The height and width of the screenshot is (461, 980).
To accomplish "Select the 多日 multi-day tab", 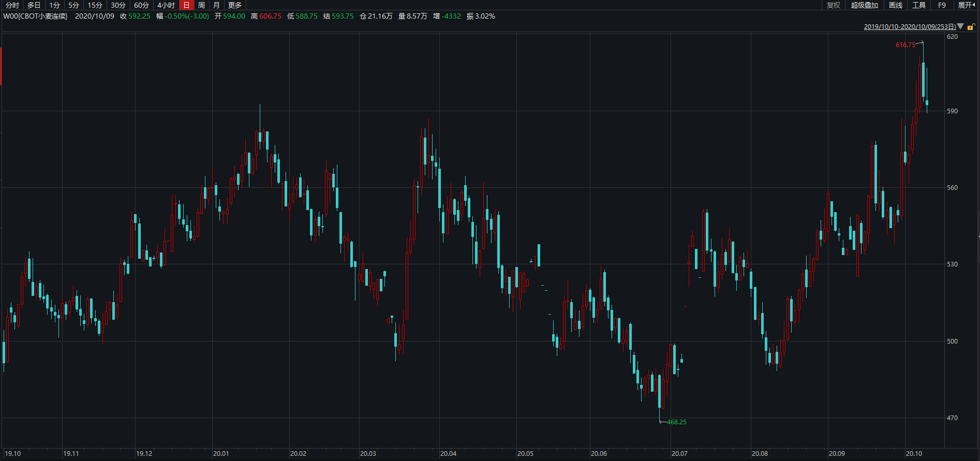I will 34,5.
